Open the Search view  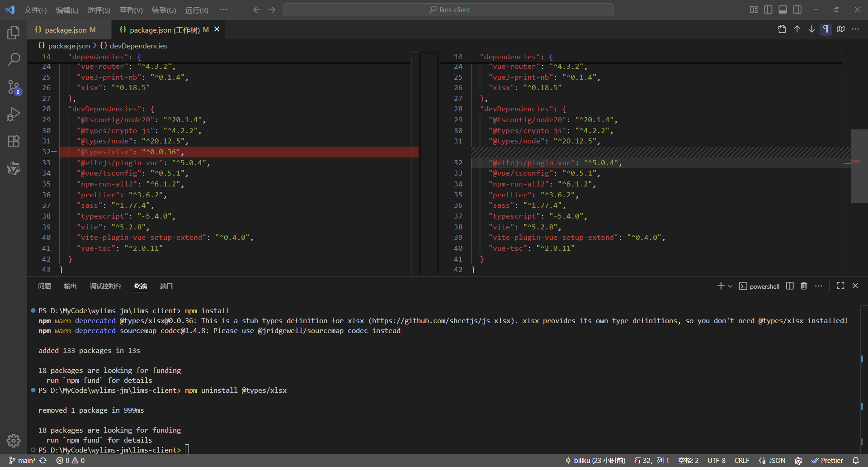click(x=14, y=59)
